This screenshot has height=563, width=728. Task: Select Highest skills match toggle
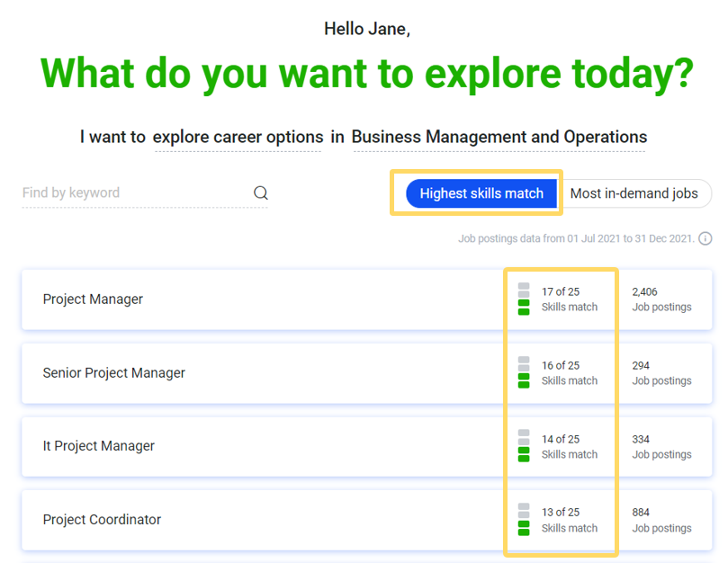481,193
